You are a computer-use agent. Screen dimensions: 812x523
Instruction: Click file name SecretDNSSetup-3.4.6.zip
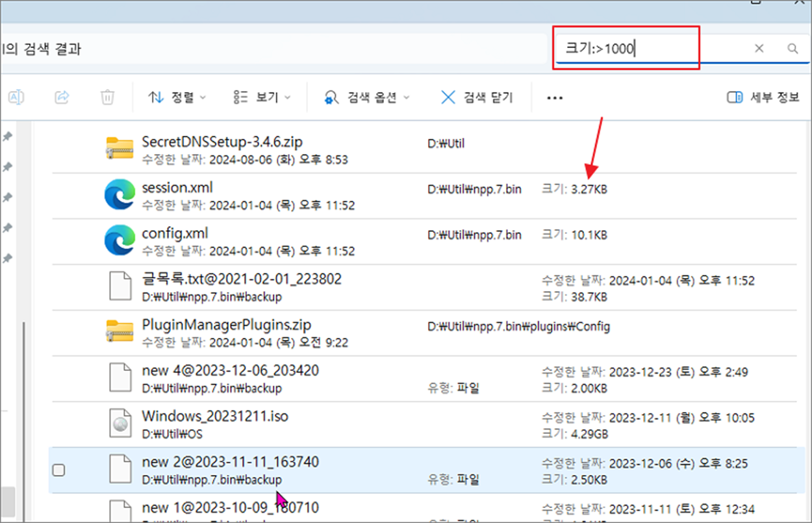222,142
